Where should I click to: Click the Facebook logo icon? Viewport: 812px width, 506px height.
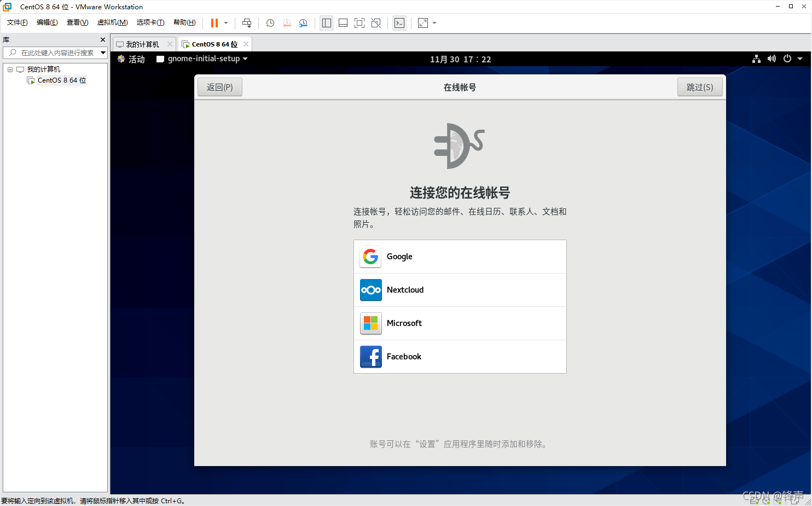(x=370, y=357)
